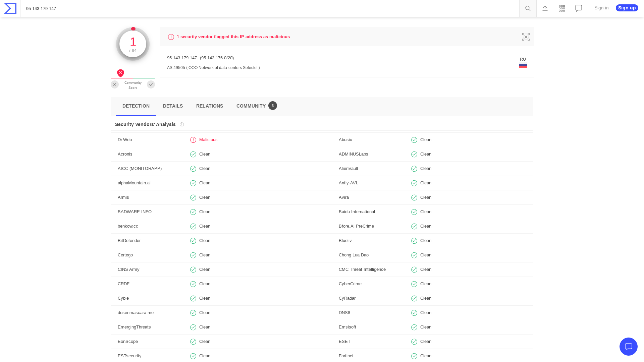This screenshot has width=644, height=362.
Task: Click the search magnifier icon
Action: tap(528, 8)
